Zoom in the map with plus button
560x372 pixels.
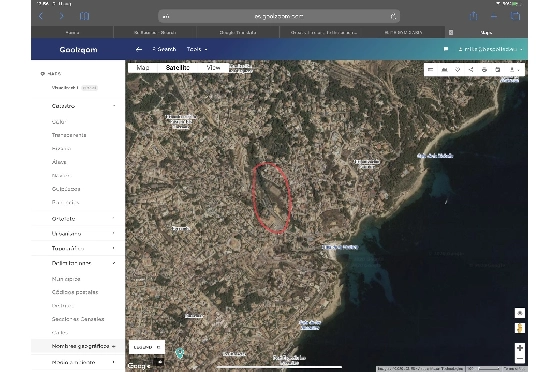520,348
